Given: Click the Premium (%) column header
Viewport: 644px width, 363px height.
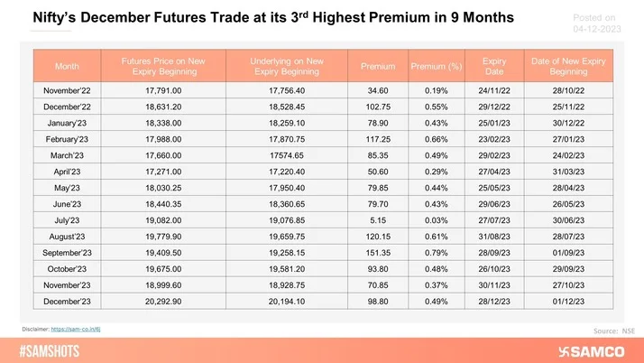Looking at the screenshot, I should coord(437,66).
